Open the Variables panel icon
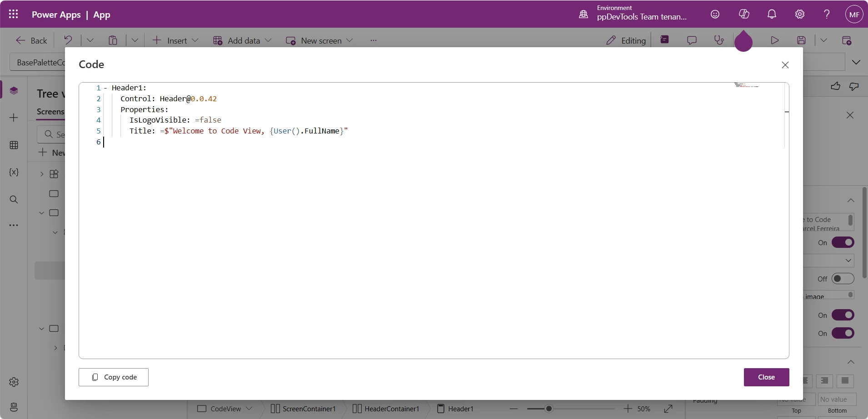 (14, 173)
